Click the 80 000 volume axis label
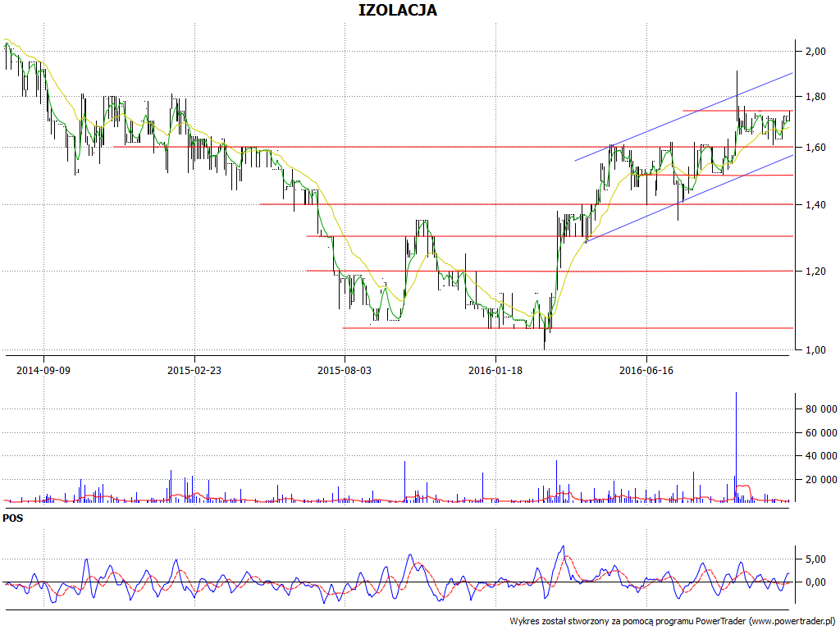Viewport: 840px width, 630px height. pyautogui.click(x=820, y=409)
